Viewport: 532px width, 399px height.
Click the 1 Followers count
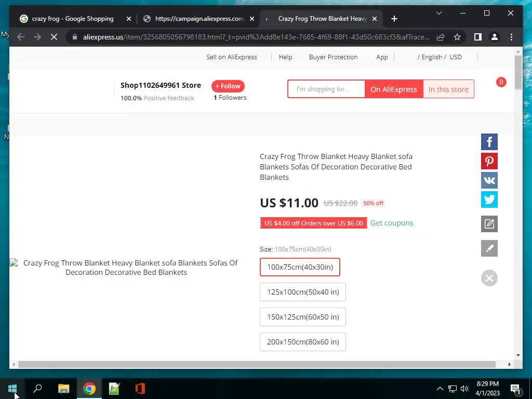[x=230, y=98]
